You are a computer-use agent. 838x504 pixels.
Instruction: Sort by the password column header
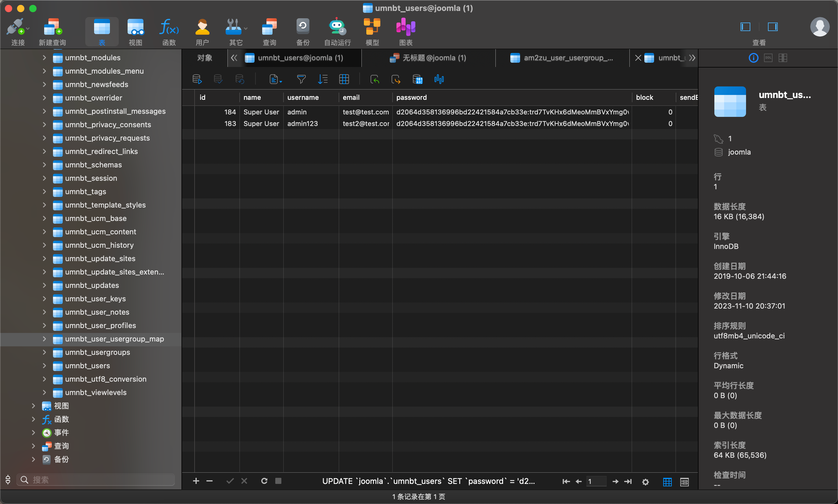(x=512, y=97)
